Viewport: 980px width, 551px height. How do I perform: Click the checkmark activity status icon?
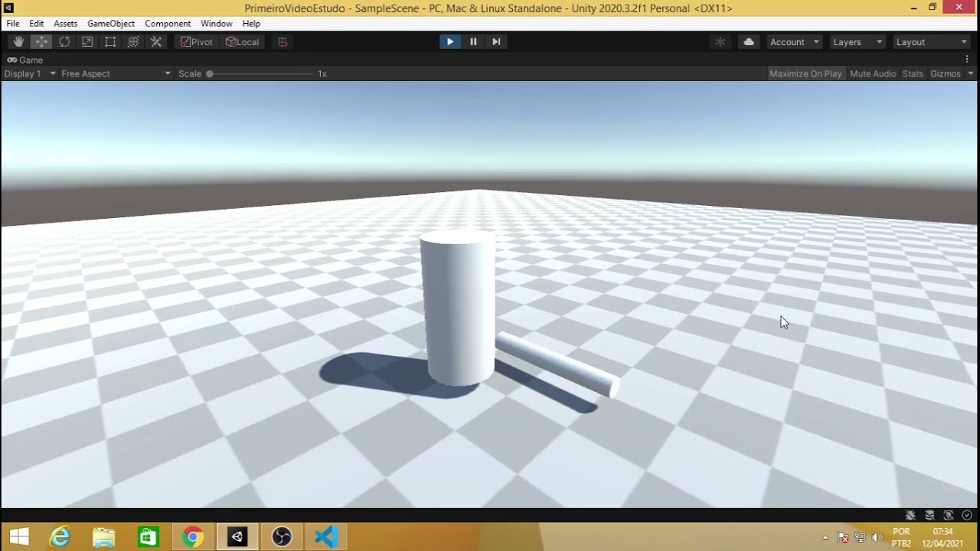967,515
